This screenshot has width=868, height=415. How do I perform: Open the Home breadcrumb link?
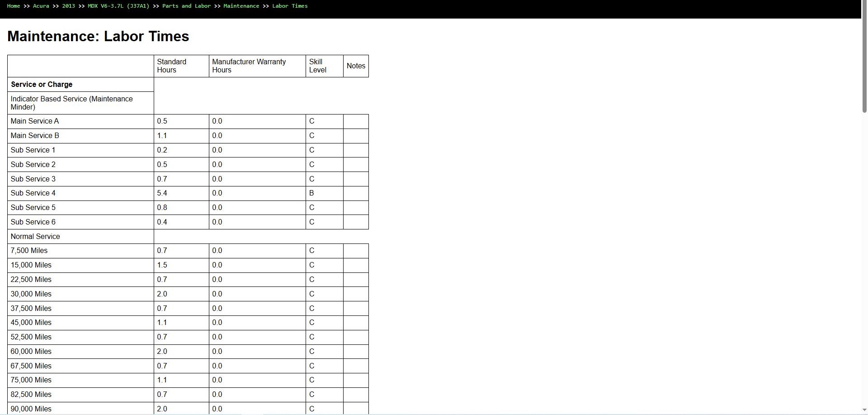point(14,6)
